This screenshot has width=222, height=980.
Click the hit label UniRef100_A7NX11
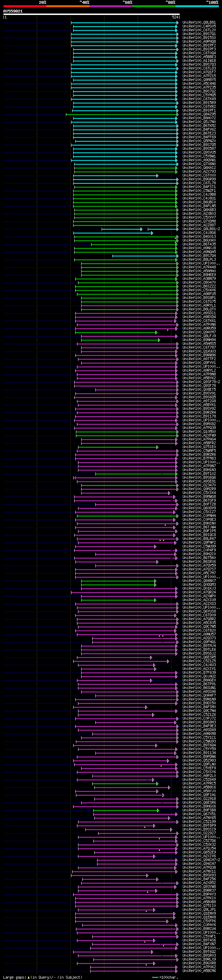pos(199,871)
